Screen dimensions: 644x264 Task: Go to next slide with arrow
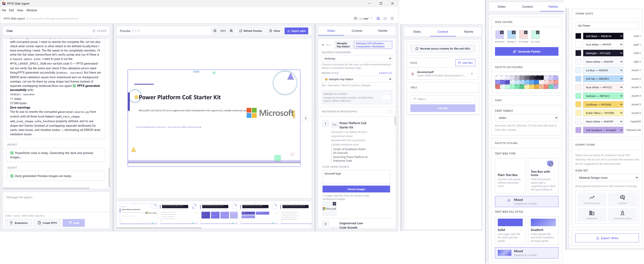pos(305,118)
